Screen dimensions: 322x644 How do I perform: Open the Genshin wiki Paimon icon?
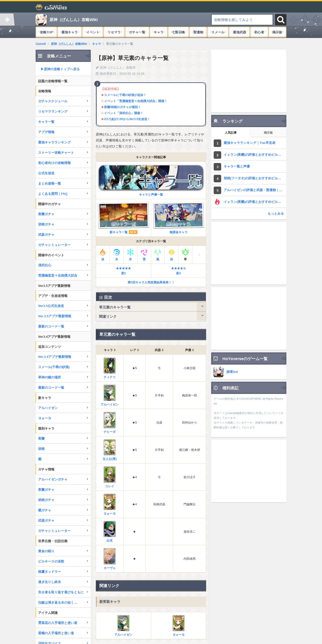(41, 20)
